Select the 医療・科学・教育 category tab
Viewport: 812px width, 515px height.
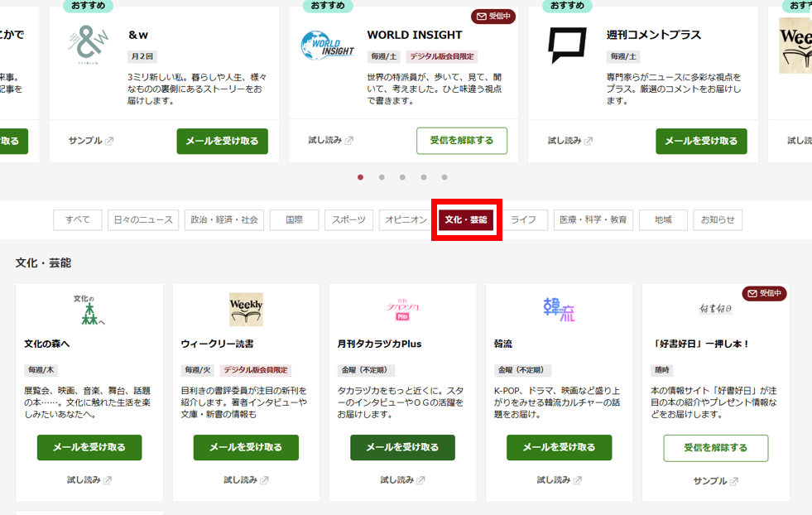[x=593, y=219]
